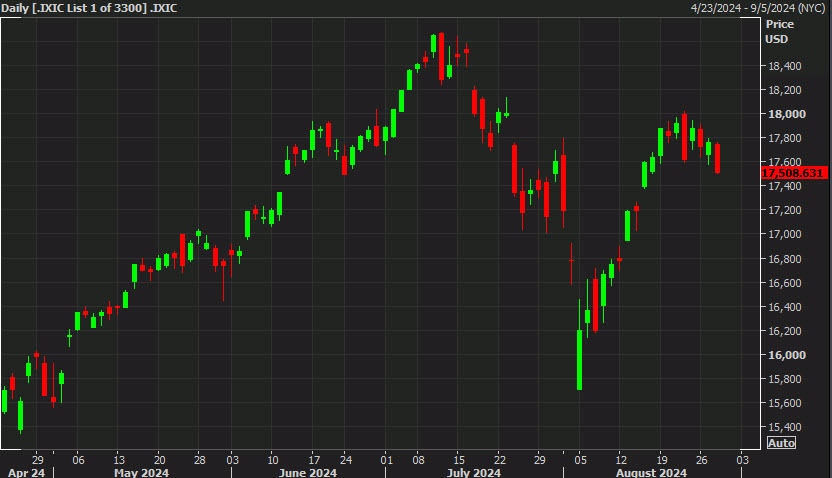832x478 pixels.
Task: Click the 'May 2024' month label
Action: 141,472
